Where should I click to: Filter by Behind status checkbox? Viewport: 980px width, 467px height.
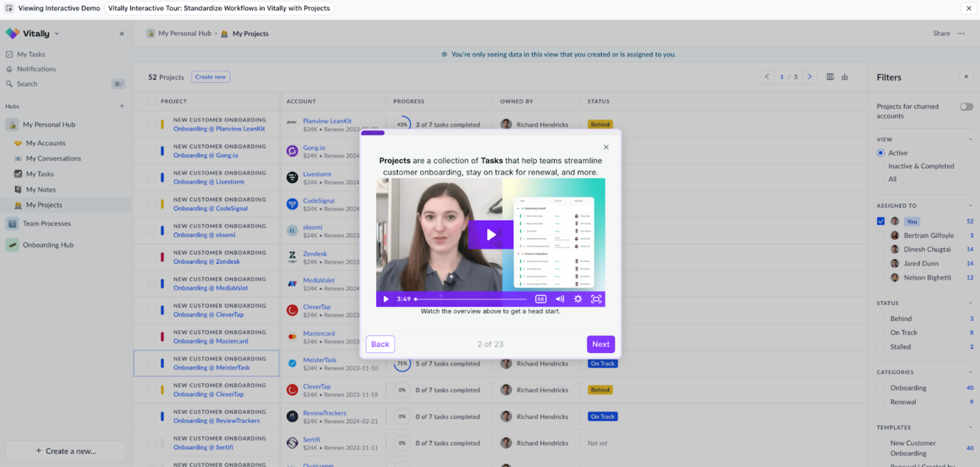pos(881,319)
